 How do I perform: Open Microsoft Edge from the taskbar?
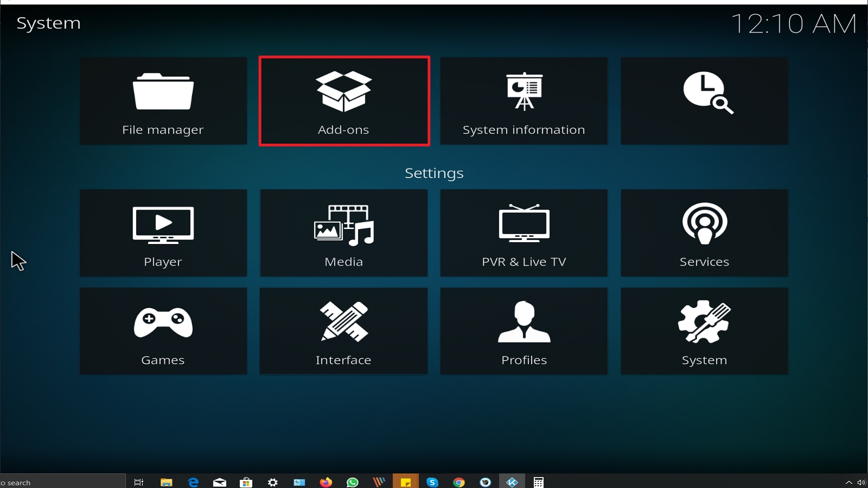tap(193, 482)
